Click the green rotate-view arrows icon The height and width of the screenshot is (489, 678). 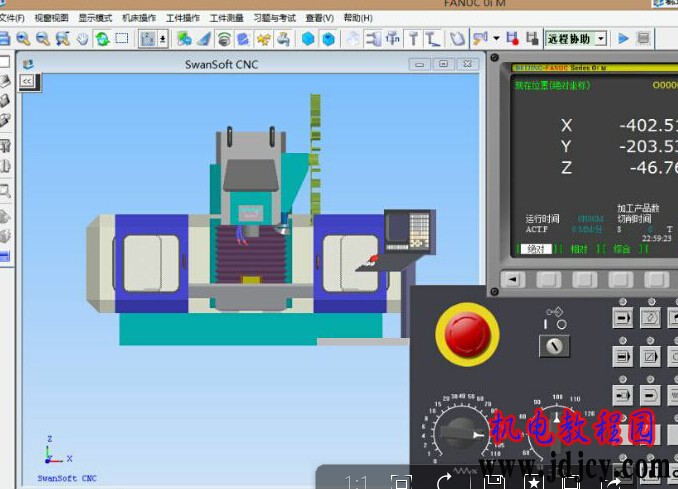point(102,39)
